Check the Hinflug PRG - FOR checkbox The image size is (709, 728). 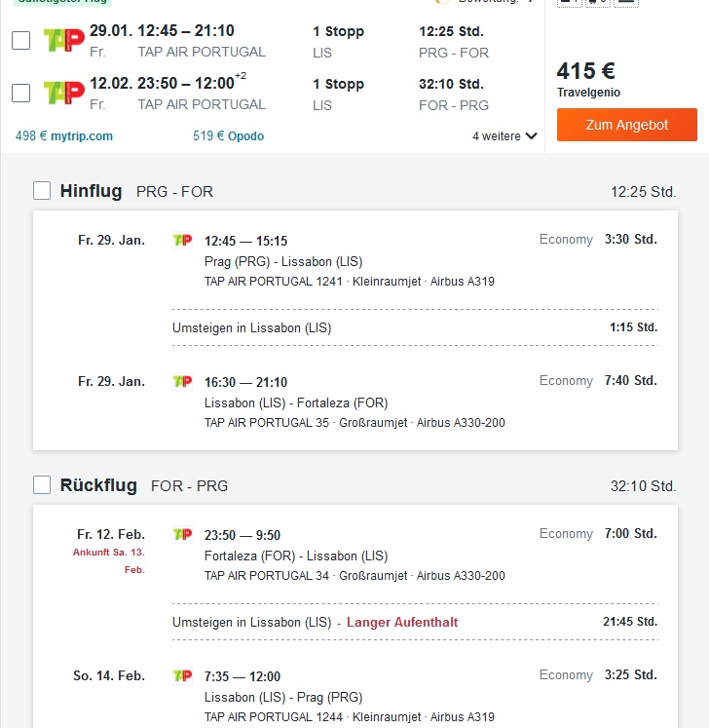pyautogui.click(x=42, y=191)
